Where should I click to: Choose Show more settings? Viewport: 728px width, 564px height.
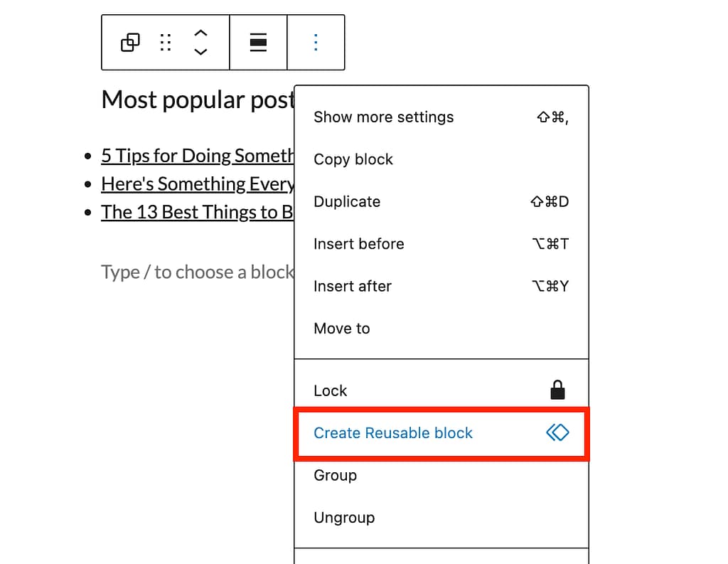(x=383, y=117)
